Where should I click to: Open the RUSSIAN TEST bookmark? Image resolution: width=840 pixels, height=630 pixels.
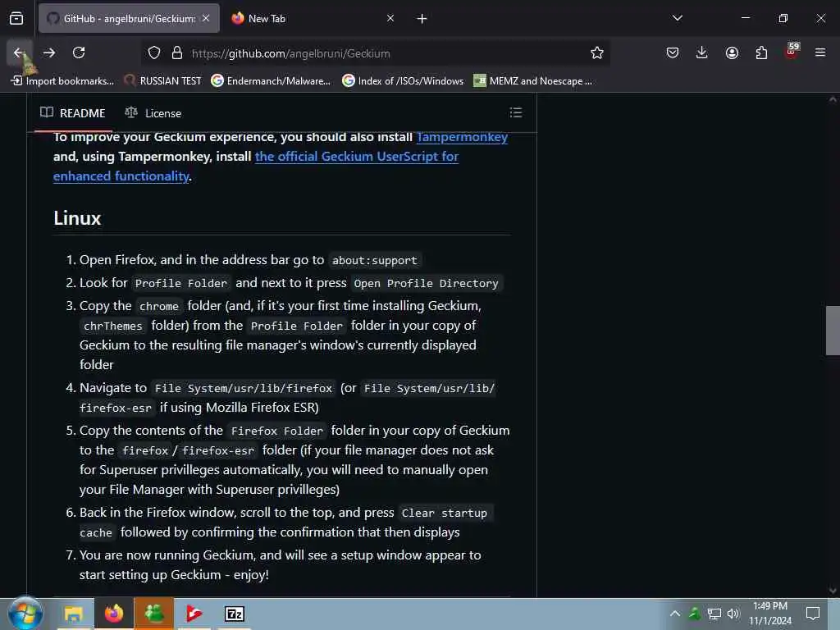(x=163, y=81)
